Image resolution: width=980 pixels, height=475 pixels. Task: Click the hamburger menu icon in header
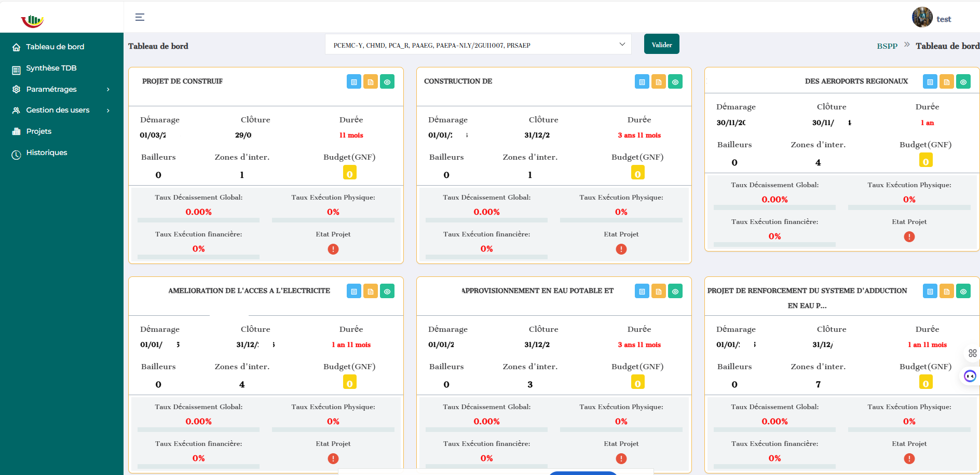coord(140,17)
